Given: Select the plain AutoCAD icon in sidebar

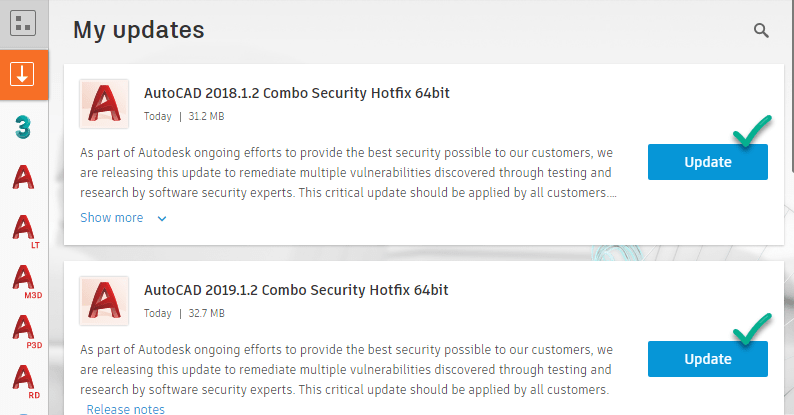Looking at the screenshot, I should tap(23, 177).
